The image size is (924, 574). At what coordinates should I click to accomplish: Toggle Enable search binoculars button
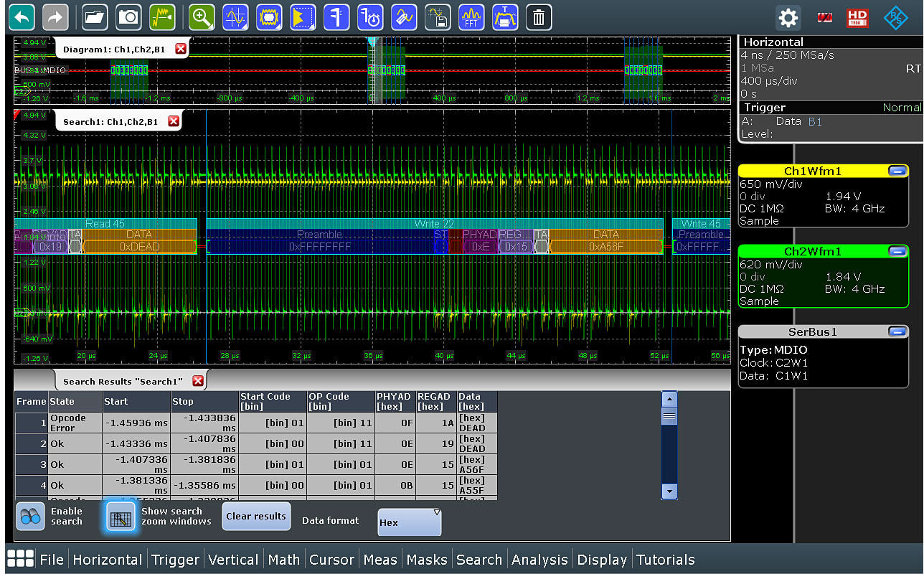(x=30, y=516)
